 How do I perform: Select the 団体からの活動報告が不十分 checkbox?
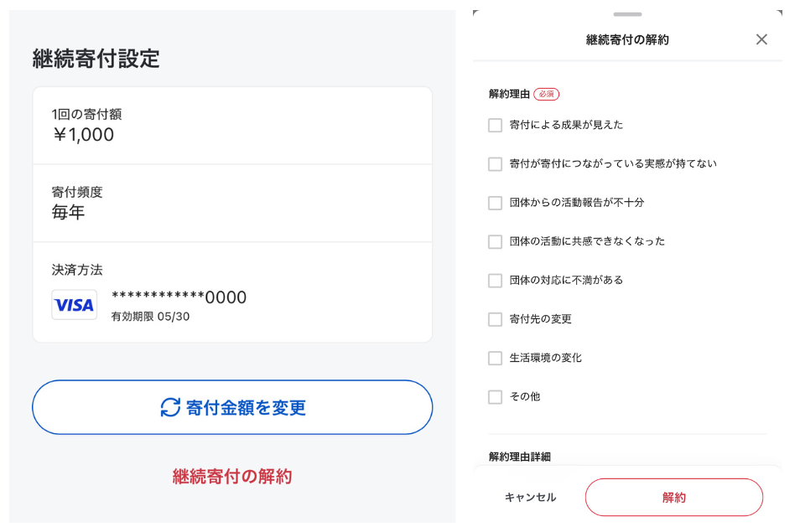tap(495, 203)
